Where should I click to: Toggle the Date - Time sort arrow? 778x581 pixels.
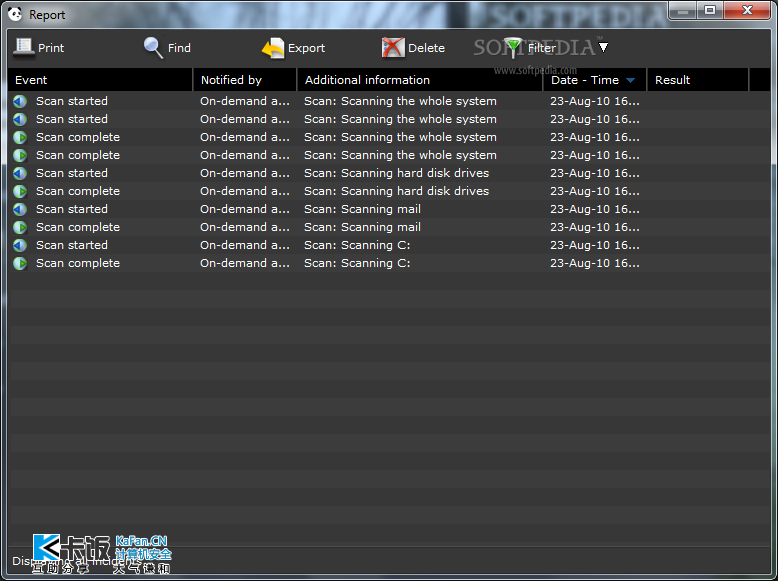click(630, 80)
